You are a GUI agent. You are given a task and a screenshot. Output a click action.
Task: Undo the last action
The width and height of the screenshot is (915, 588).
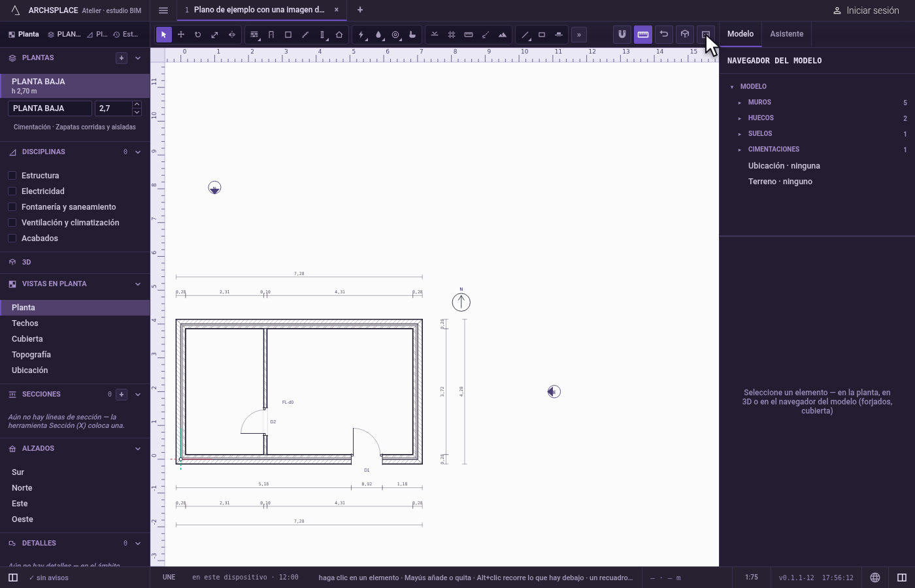[x=664, y=34]
